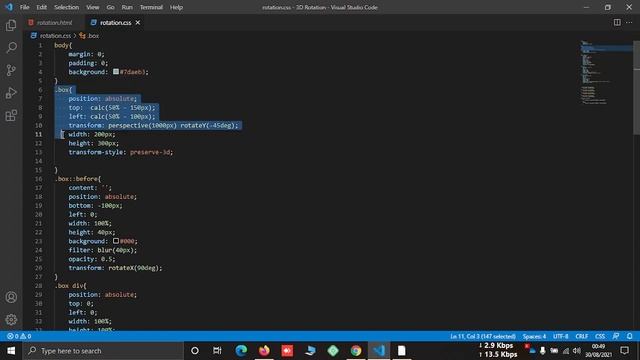Open the Manage gear icon
This screenshot has width=640, height=360.
(11, 319)
